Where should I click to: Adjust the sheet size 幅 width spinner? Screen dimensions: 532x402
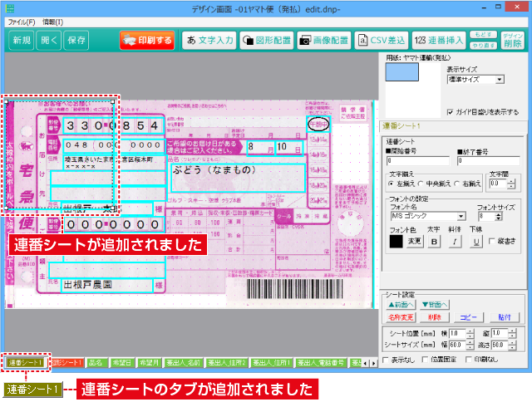(470, 346)
